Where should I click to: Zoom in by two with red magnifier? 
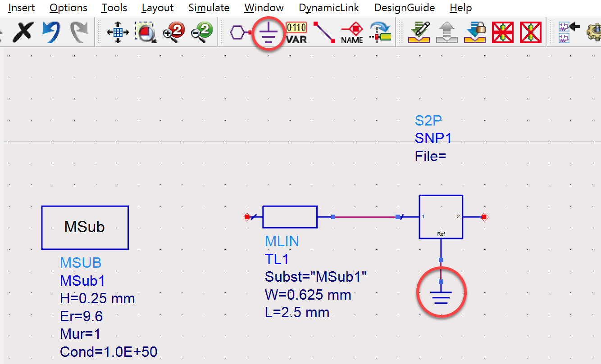(174, 32)
